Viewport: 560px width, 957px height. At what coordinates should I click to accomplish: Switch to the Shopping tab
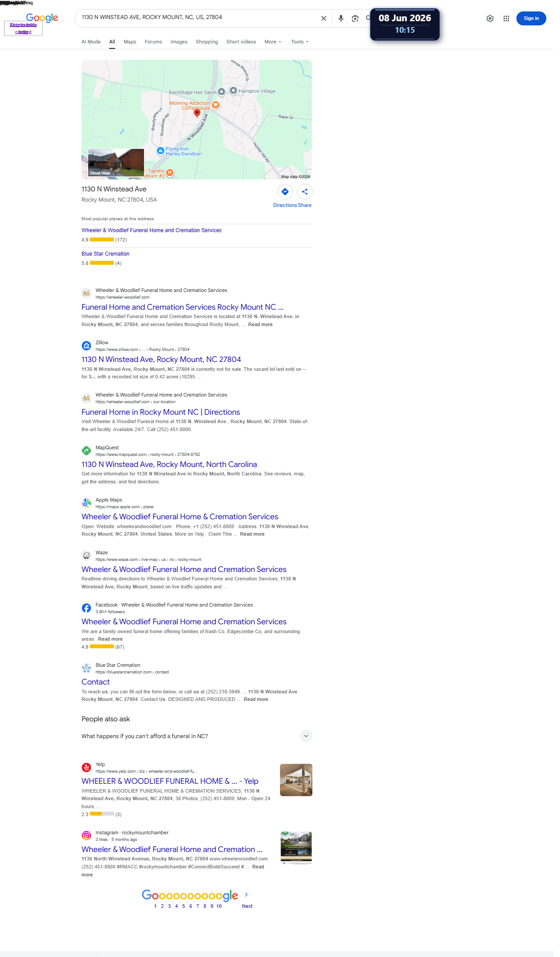click(207, 42)
